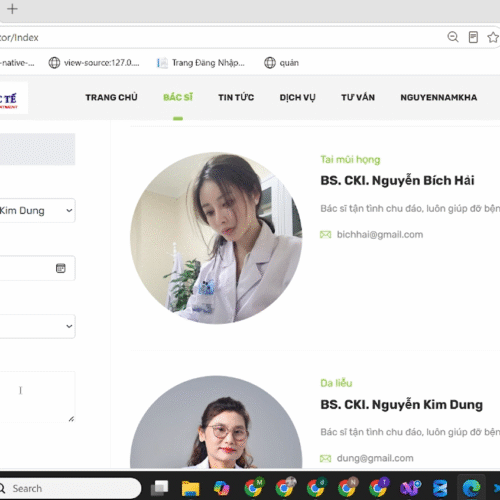Expand the Kim Dung doctor dropdown

point(37,210)
